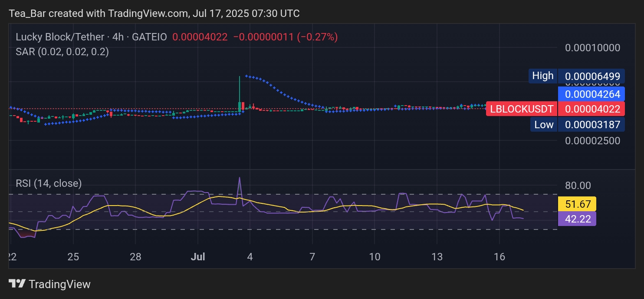This screenshot has width=644, height=299.
Task: Click the 10 date label on time axis
Action: (375, 257)
